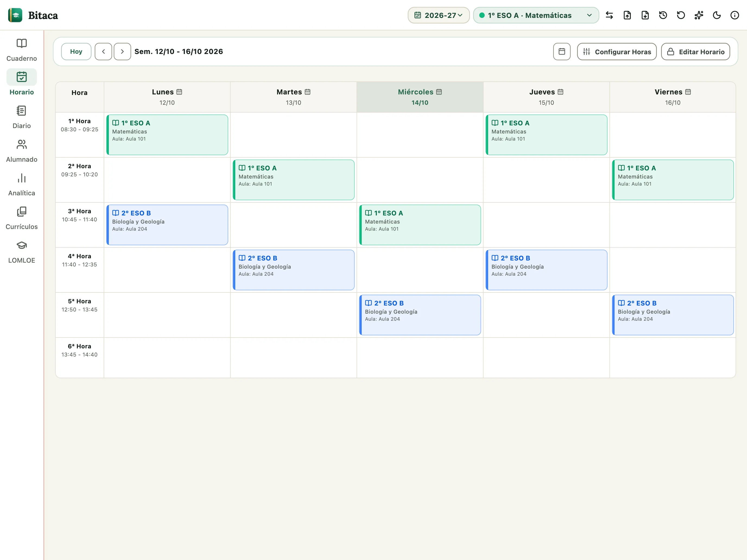The height and width of the screenshot is (560, 747).
Task: Toggle dark mode with the moon icon
Action: click(717, 15)
